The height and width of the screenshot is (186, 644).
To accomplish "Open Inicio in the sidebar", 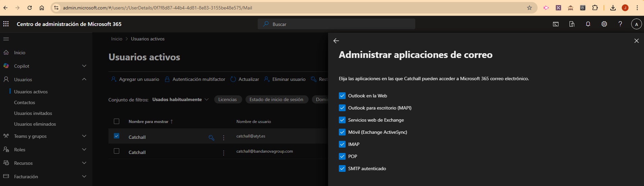I will click(x=20, y=53).
